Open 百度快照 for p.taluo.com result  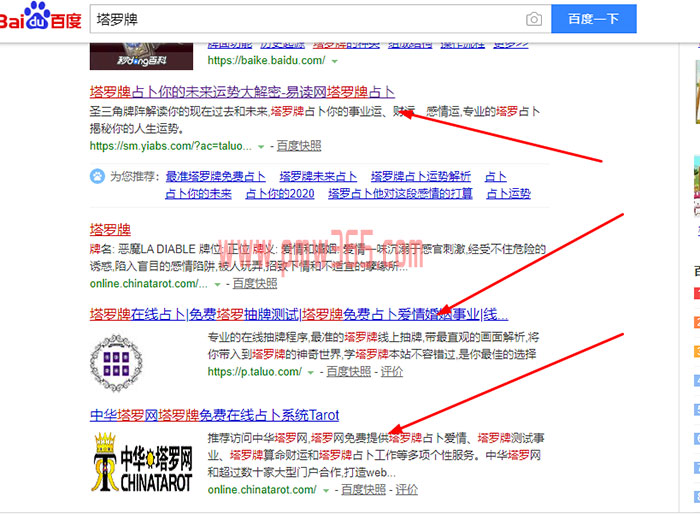pos(349,372)
